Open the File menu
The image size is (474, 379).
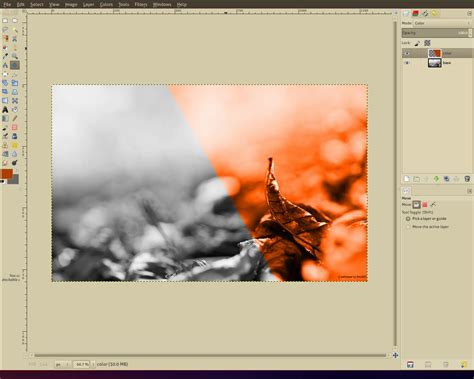tap(7, 5)
